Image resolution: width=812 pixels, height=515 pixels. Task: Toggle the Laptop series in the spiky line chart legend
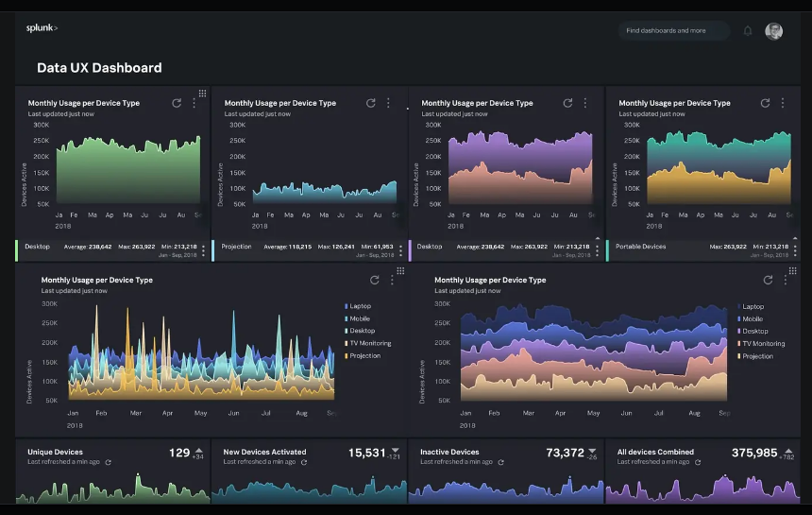(x=358, y=306)
